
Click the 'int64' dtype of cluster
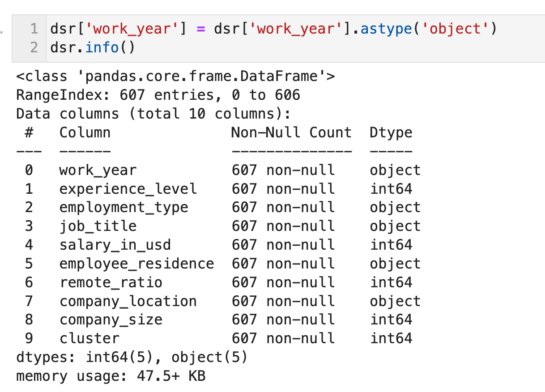(x=391, y=338)
